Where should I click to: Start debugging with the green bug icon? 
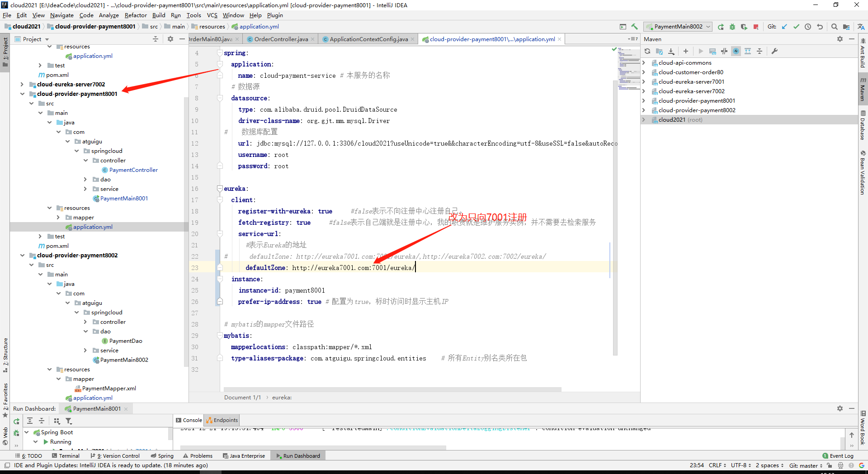732,27
